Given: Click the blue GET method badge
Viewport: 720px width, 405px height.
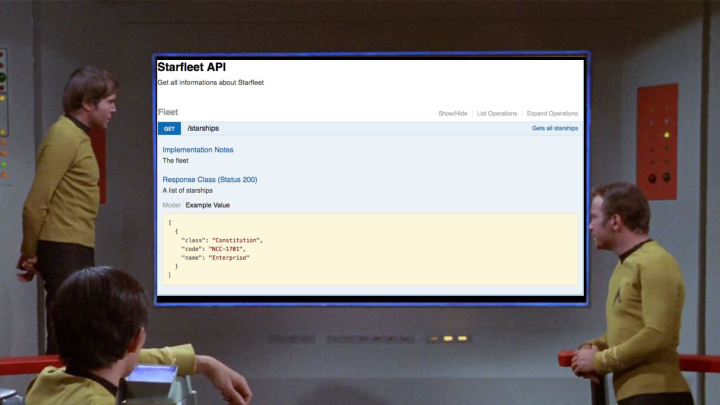Looking at the screenshot, I should coord(169,129).
